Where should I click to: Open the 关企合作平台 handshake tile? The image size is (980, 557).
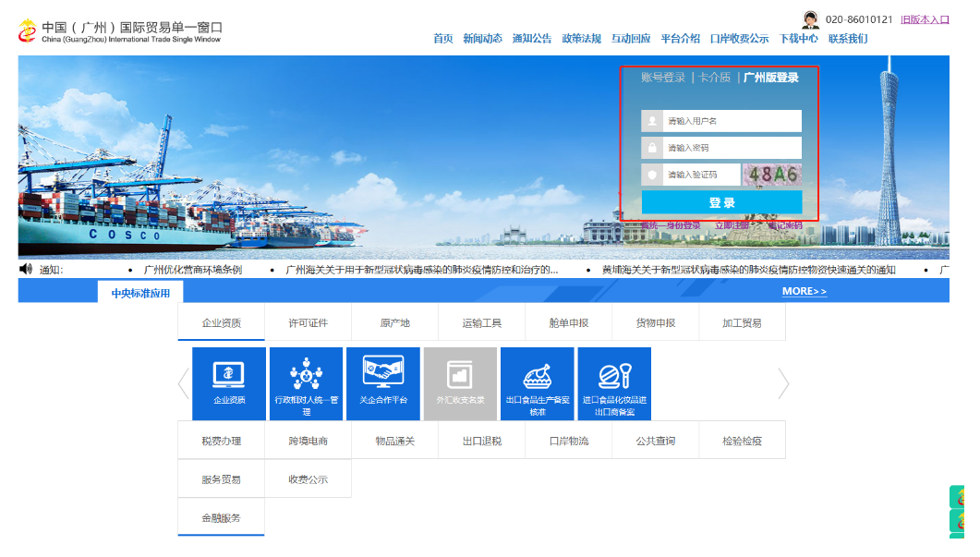(383, 383)
